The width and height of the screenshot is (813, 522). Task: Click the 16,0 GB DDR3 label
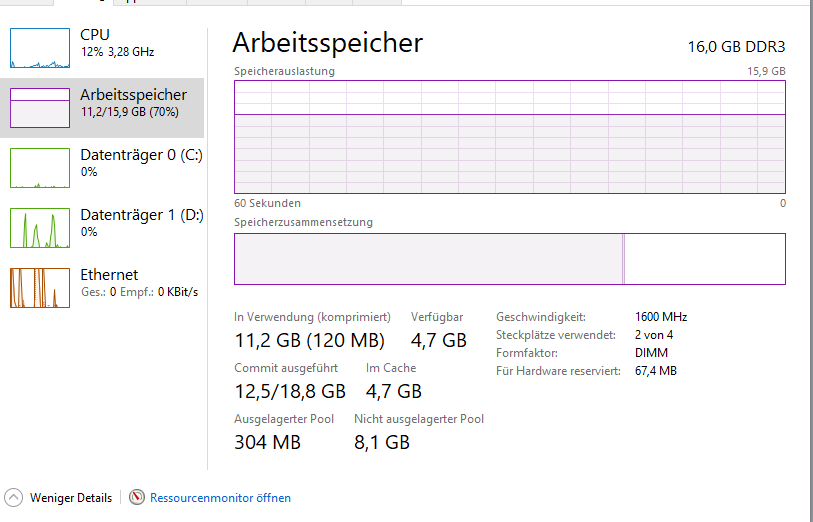(x=736, y=46)
